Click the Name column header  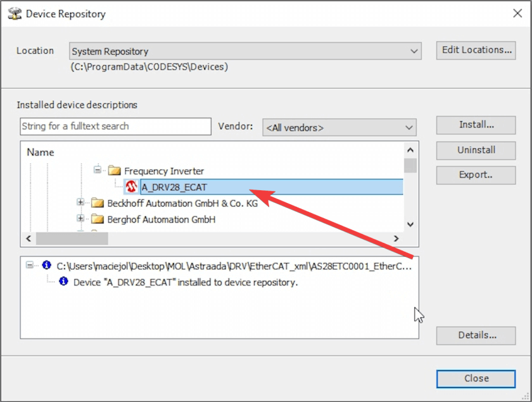[x=41, y=152]
